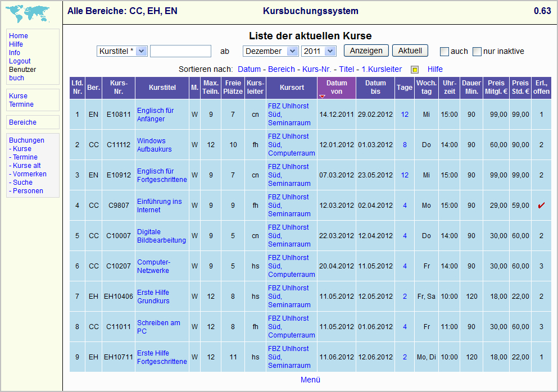Viewport: 558px width, 392px height.
Task: Click the Menü link below the table
Action: (x=310, y=380)
